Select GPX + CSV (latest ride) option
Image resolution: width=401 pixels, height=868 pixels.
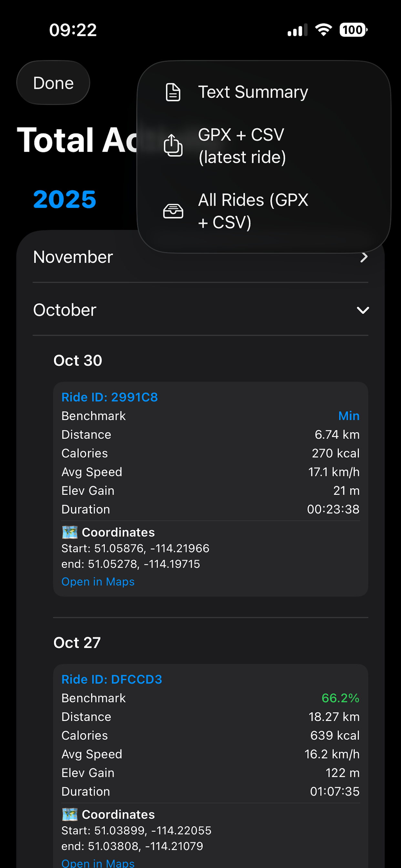point(242,146)
